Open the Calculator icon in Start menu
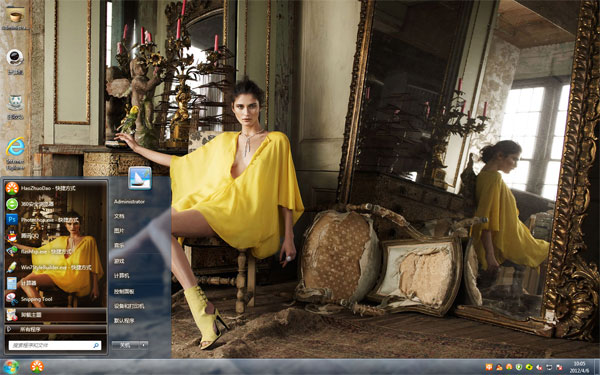Viewport: 600px width, 375px height. tap(12, 283)
